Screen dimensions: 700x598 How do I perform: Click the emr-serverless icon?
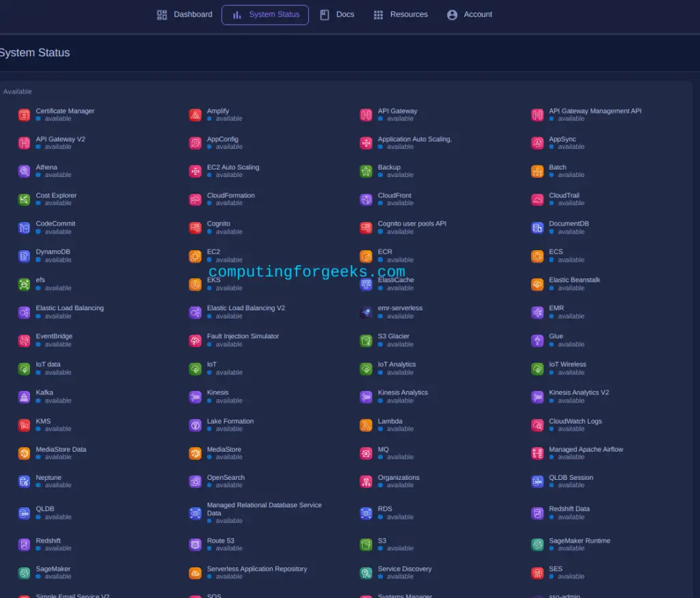coord(366,312)
